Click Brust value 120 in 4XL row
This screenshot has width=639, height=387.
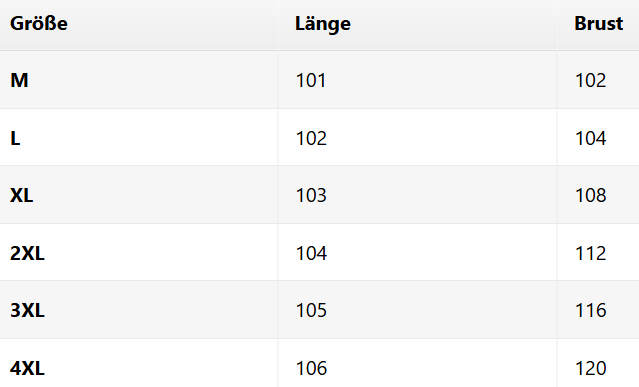591,369
